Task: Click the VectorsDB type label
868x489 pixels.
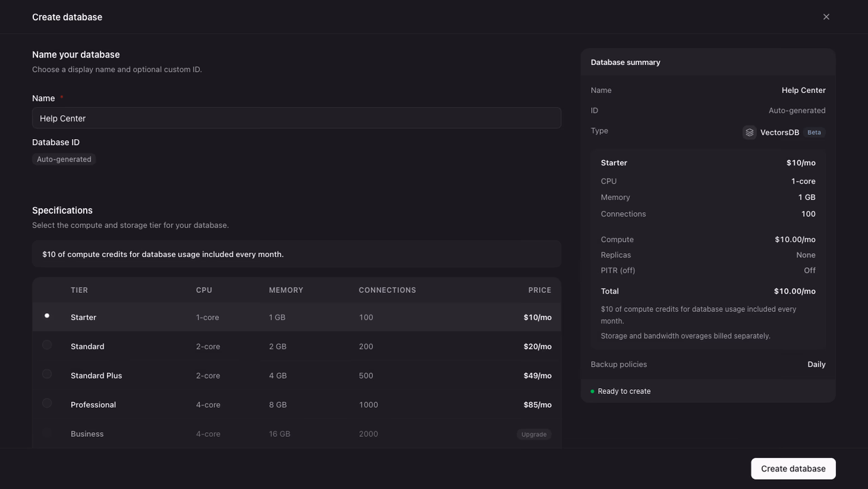Action: [x=779, y=132]
